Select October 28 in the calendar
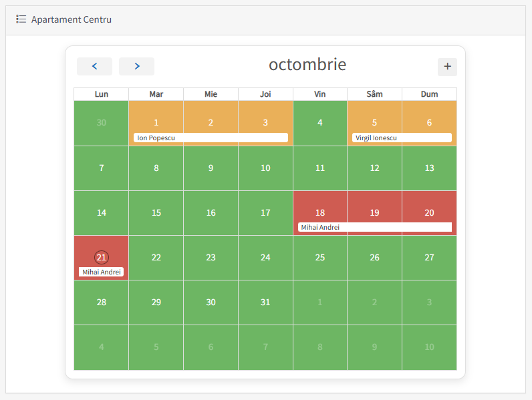The image size is (532, 400). click(x=102, y=303)
